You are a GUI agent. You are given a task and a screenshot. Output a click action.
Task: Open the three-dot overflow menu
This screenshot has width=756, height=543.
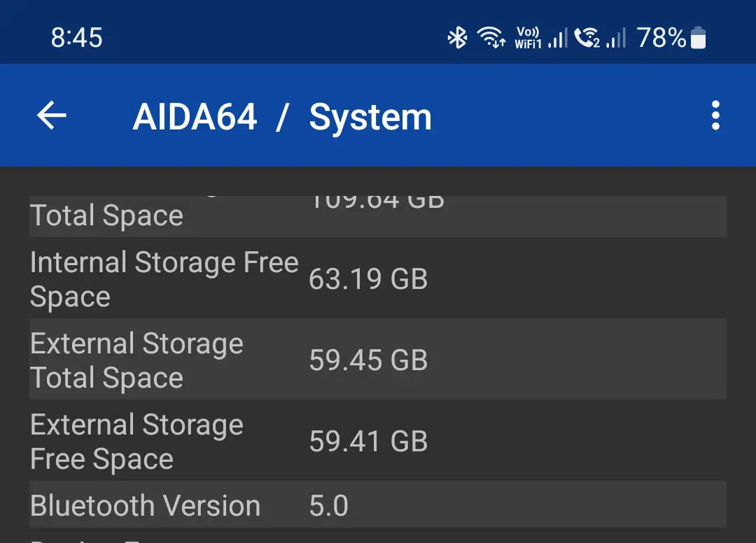click(x=715, y=115)
